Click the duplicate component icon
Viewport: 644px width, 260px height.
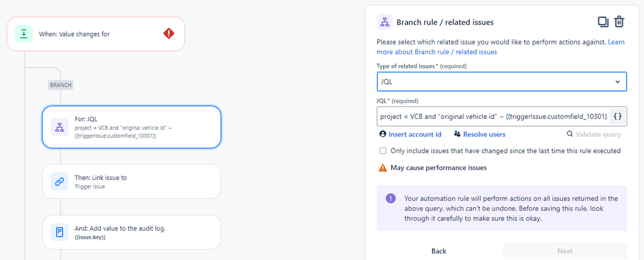coord(603,22)
